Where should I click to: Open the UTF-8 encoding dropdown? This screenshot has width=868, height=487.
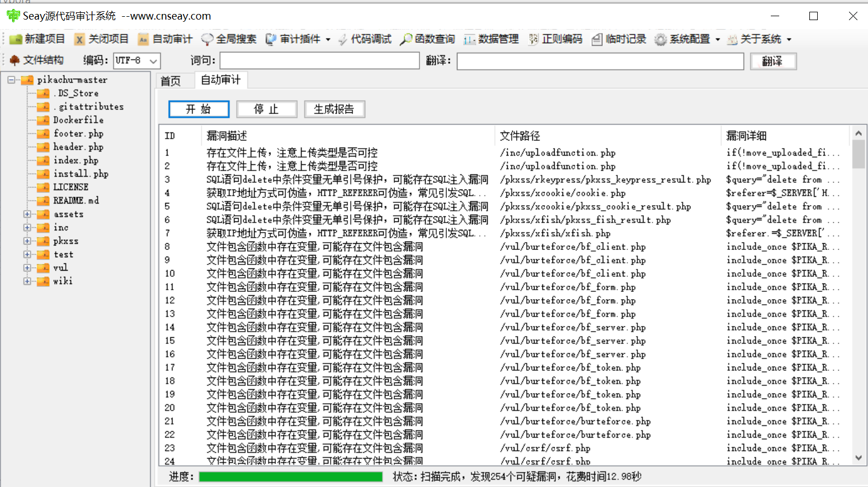pos(154,60)
